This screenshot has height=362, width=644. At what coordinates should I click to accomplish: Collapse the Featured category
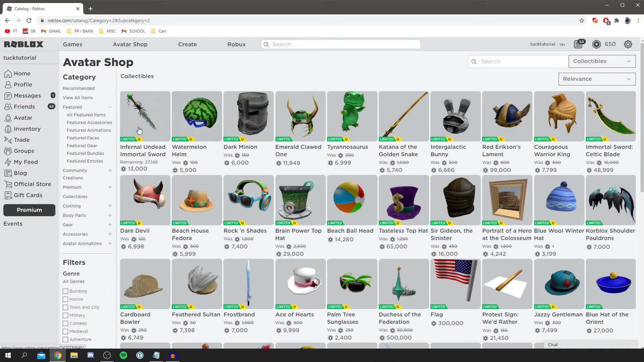click(110, 107)
